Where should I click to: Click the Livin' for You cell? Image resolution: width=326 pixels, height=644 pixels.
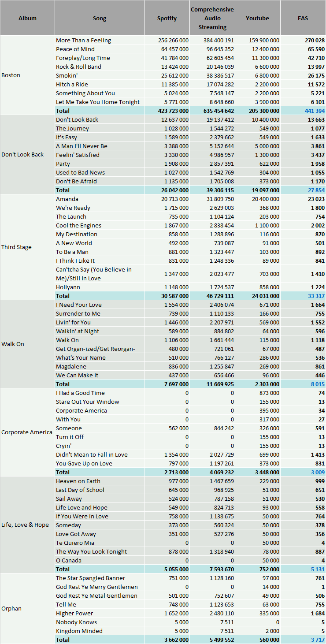[100, 322]
